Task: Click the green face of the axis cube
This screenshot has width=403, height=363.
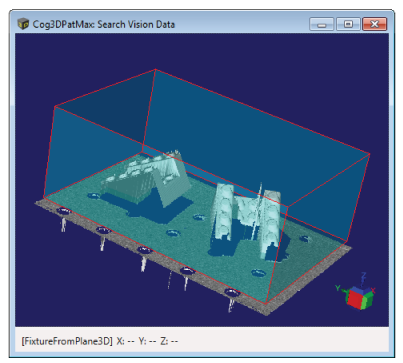Action: coord(367,300)
